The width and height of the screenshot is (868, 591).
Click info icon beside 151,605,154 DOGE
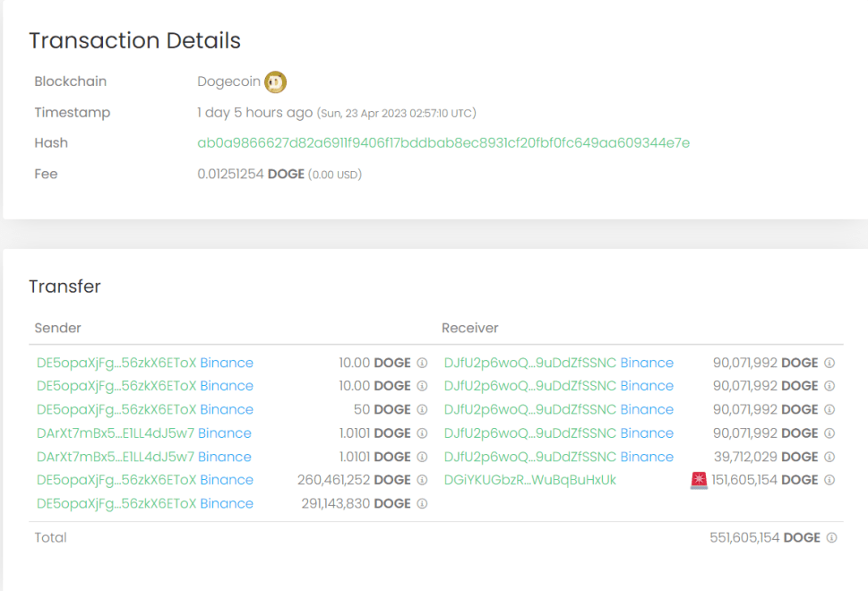(829, 481)
